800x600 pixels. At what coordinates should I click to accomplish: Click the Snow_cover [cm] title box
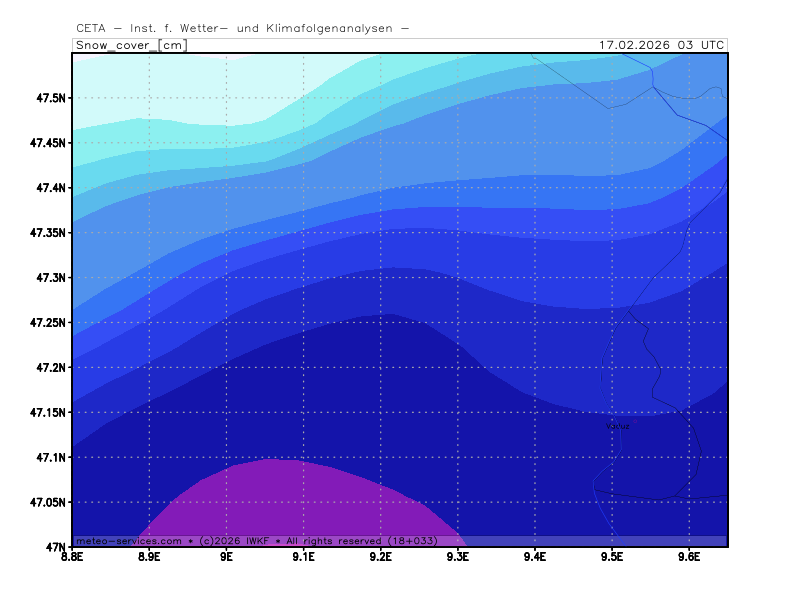[130, 45]
